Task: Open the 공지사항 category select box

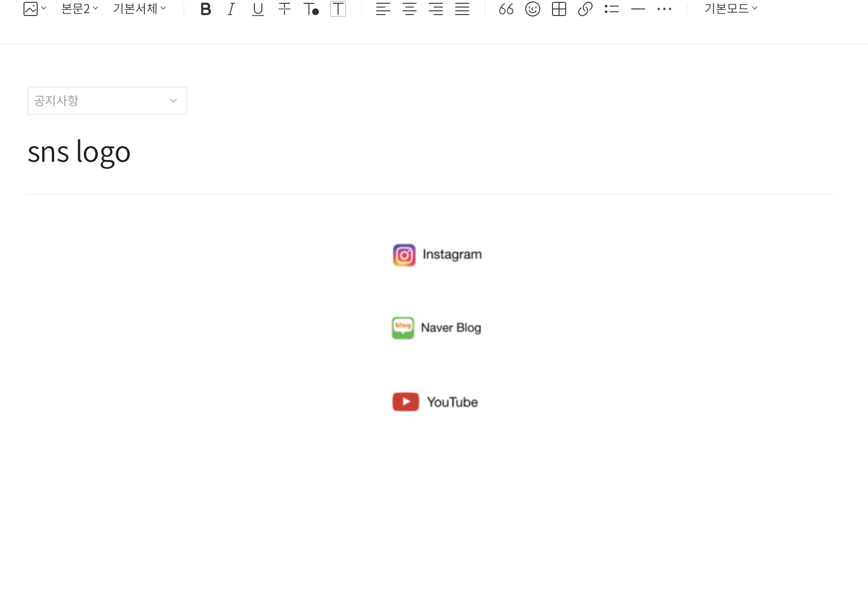Action: pos(107,101)
